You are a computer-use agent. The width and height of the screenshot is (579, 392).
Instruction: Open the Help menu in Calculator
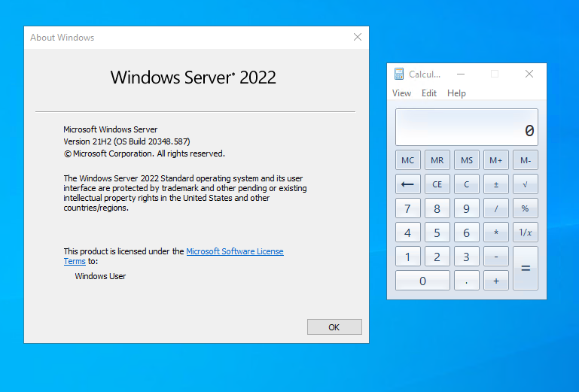pyautogui.click(x=456, y=93)
